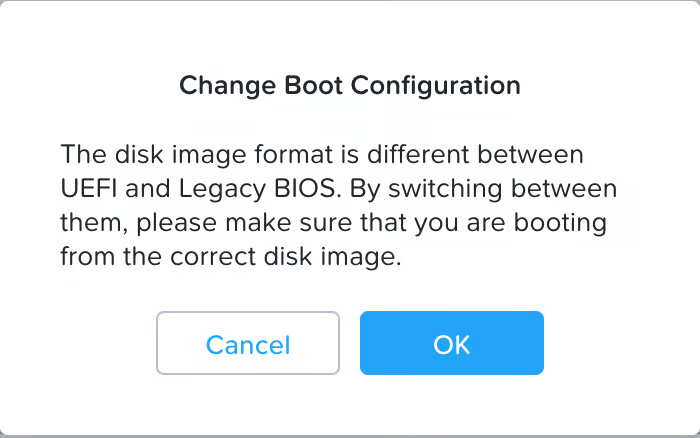700x438 pixels.
Task: Confirm the boot configuration change
Action: pos(451,343)
